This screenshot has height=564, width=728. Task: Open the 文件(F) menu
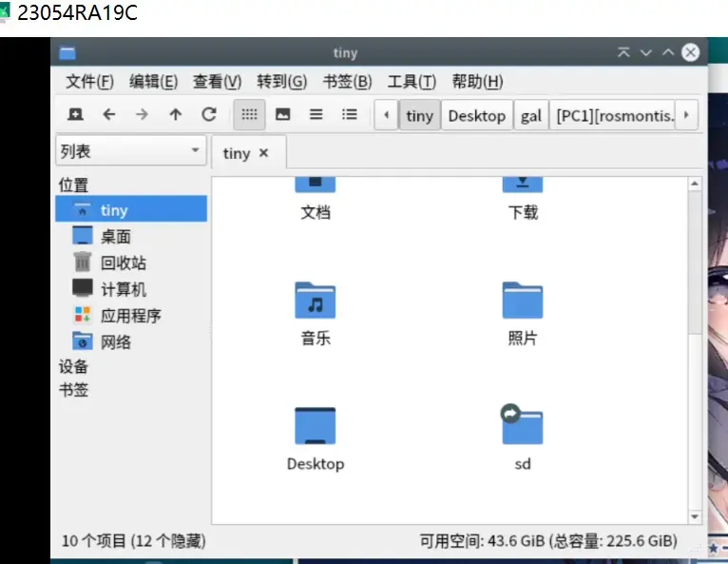point(89,82)
